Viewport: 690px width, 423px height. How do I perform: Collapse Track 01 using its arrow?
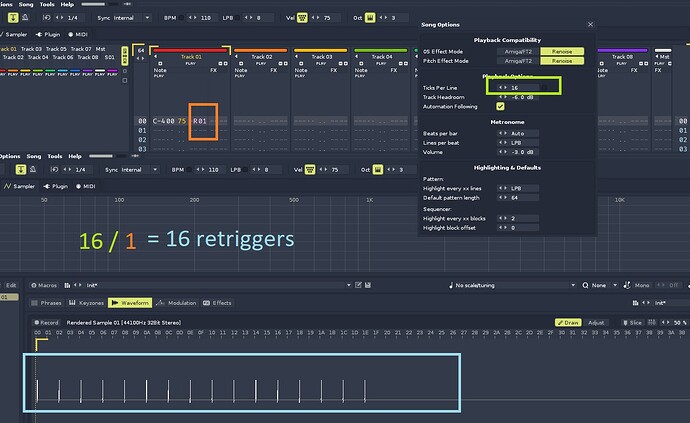(155, 57)
